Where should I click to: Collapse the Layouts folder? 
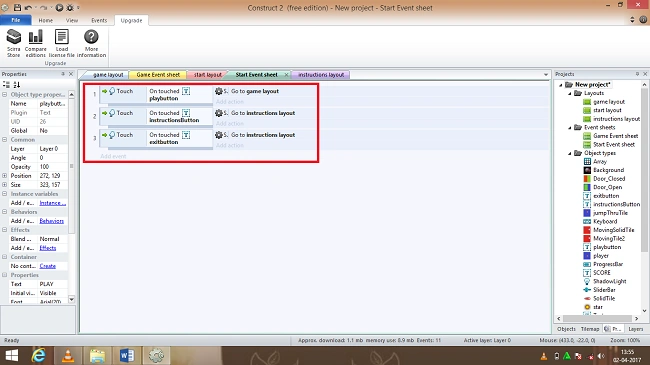[570, 93]
